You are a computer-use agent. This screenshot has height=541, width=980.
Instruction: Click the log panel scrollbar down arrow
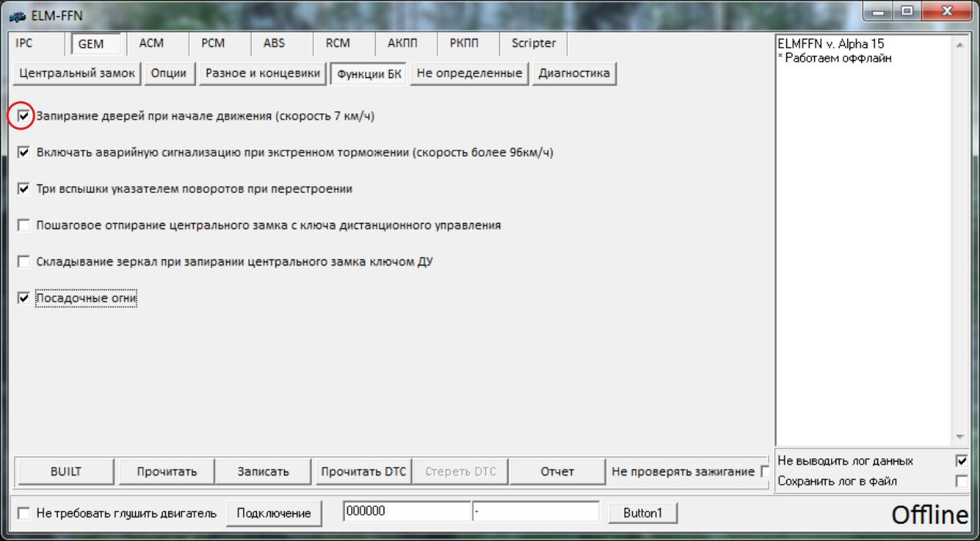point(960,435)
